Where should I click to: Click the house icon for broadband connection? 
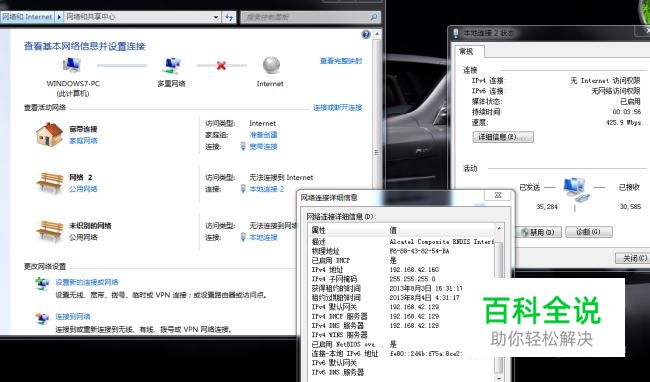(x=49, y=134)
